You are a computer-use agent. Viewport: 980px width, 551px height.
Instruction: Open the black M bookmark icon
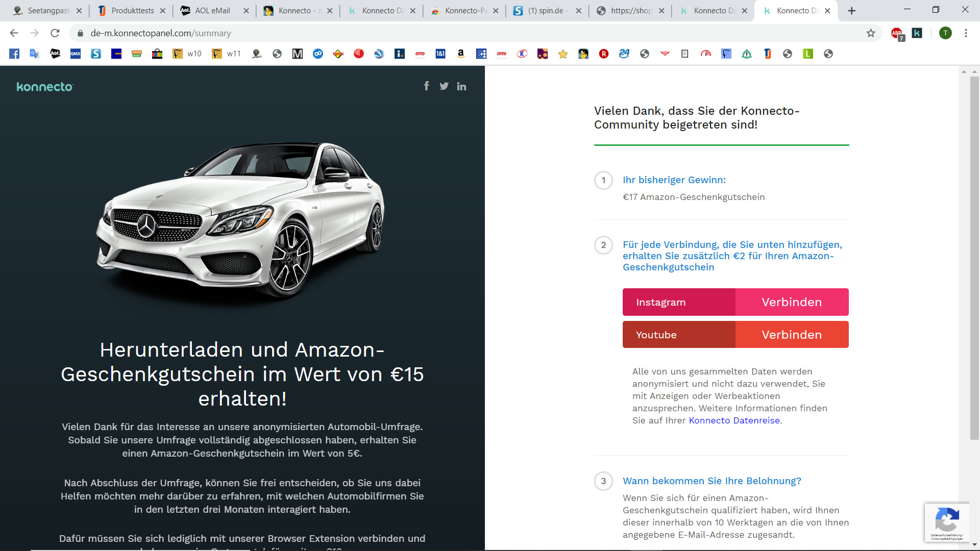tap(298, 54)
